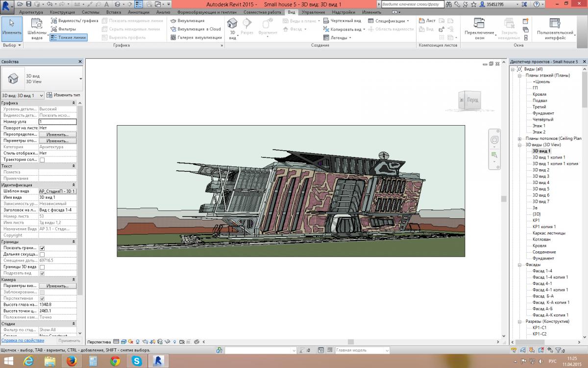Expand Планы потолков tree node

(x=519, y=139)
